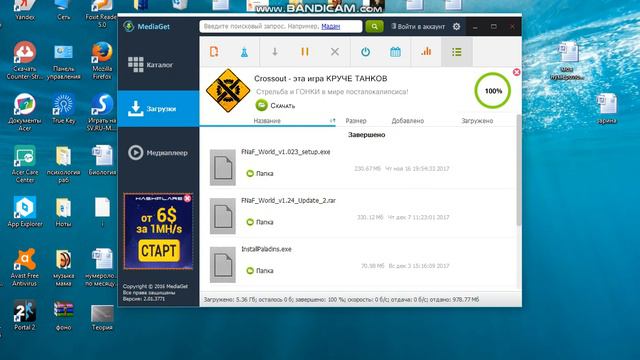Open Ноты desktop folder
The width and height of the screenshot is (640, 360).
[63, 211]
